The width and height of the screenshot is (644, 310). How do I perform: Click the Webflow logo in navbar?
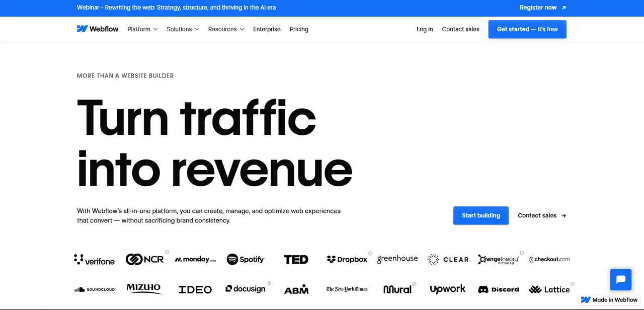98,29
